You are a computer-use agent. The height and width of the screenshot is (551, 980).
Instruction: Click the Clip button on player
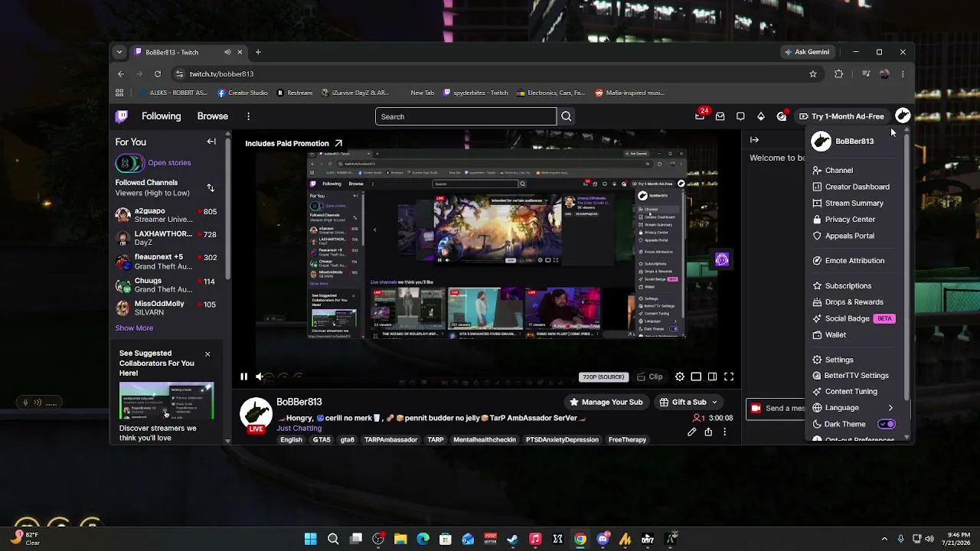tap(649, 377)
